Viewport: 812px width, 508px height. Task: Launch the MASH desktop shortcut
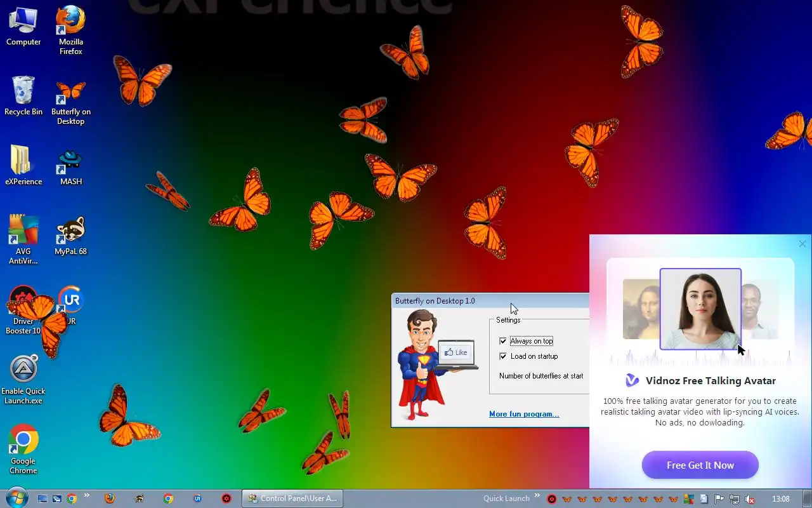[x=70, y=167]
